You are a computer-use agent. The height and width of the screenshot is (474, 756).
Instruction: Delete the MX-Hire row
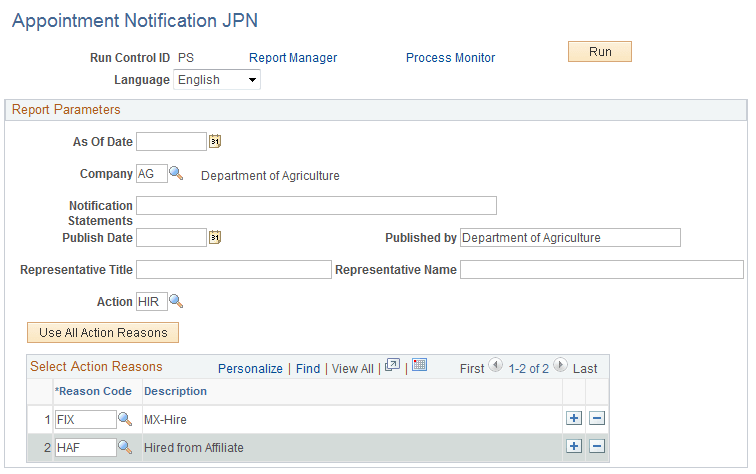597,418
